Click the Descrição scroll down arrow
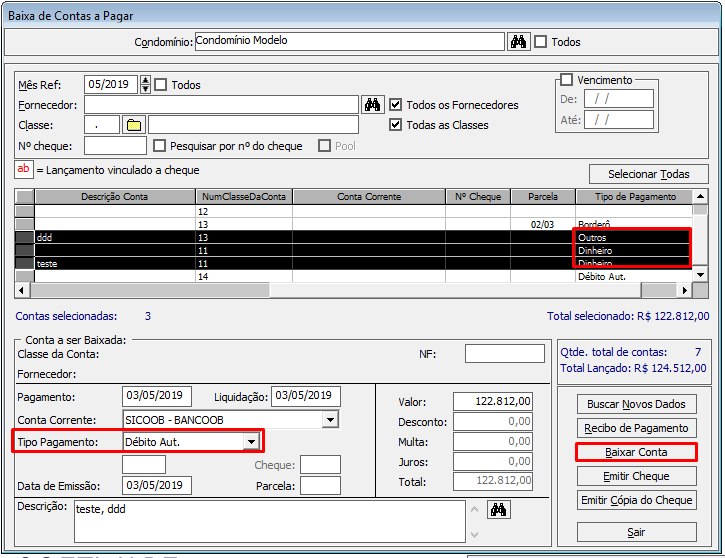The width and height of the screenshot is (725, 558). pyautogui.click(x=474, y=534)
